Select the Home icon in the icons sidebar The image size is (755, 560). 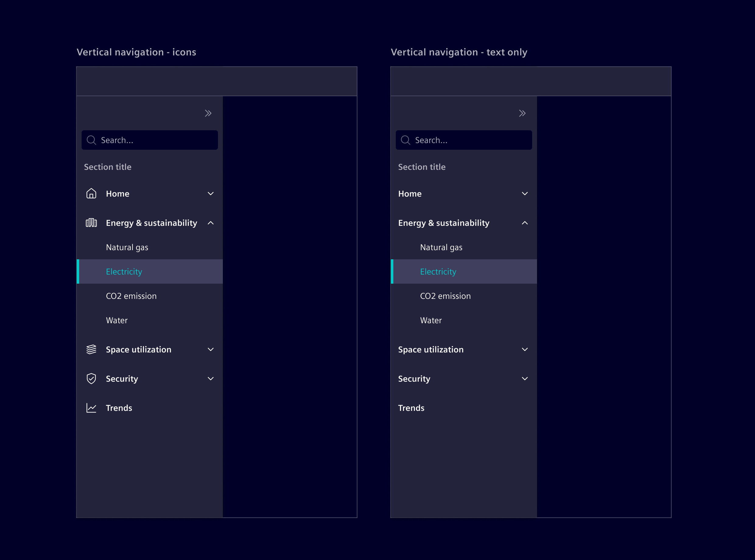(x=91, y=193)
